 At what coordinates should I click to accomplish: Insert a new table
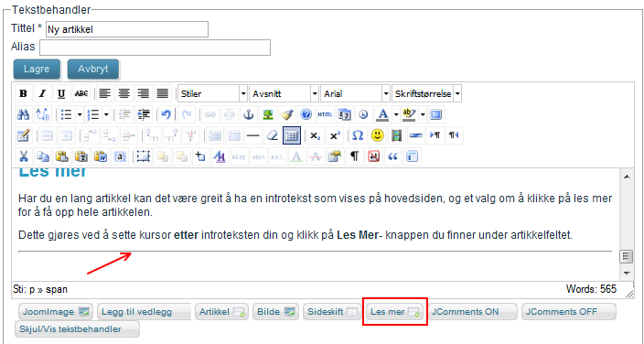(24, 135)
